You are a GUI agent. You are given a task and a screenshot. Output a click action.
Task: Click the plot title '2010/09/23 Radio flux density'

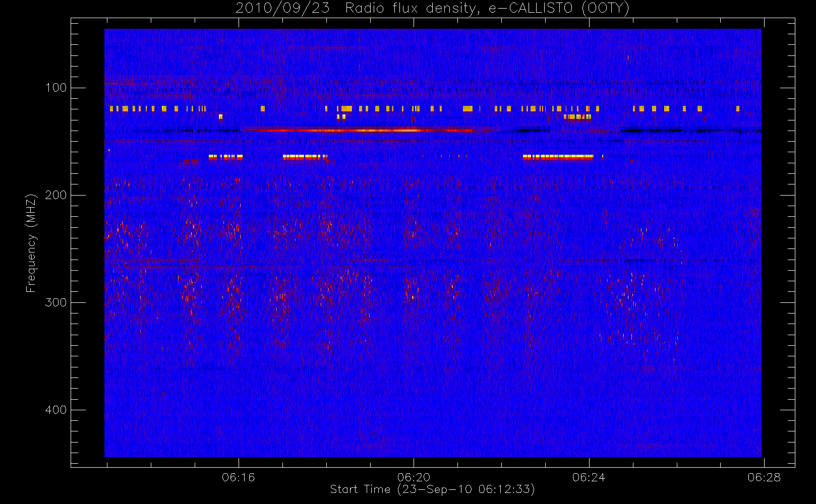click(432, 9)
